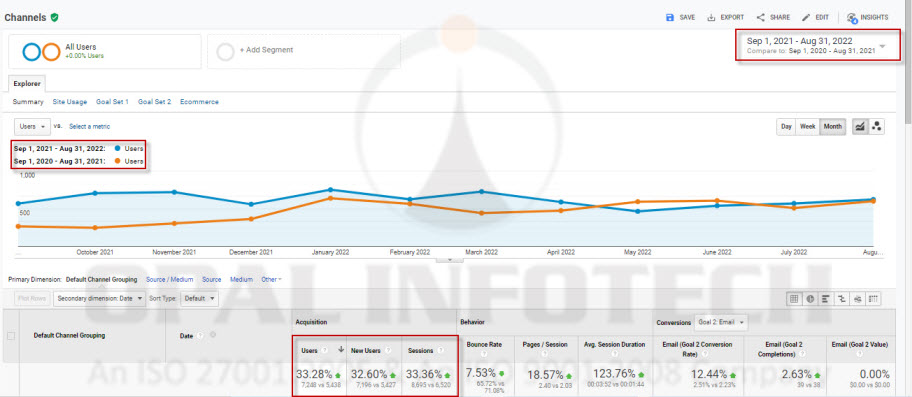Click the verified shield icon beside Channels

[54, 17]
